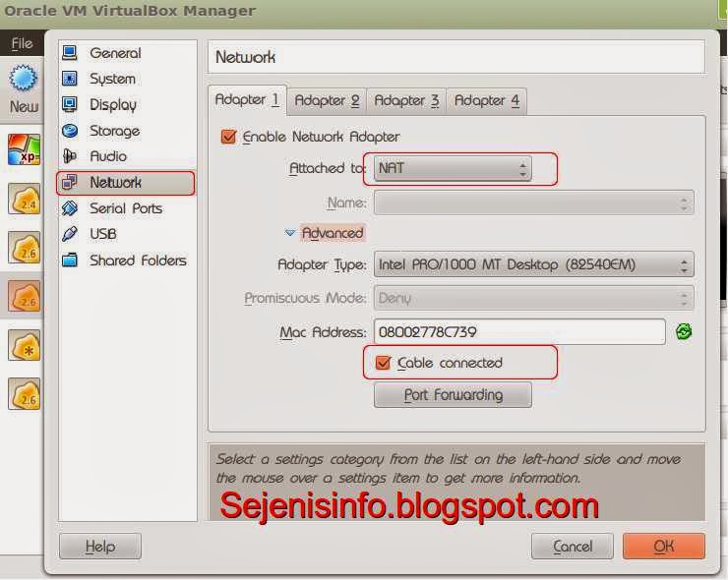Click the Display monitor icon

point(70,104)
